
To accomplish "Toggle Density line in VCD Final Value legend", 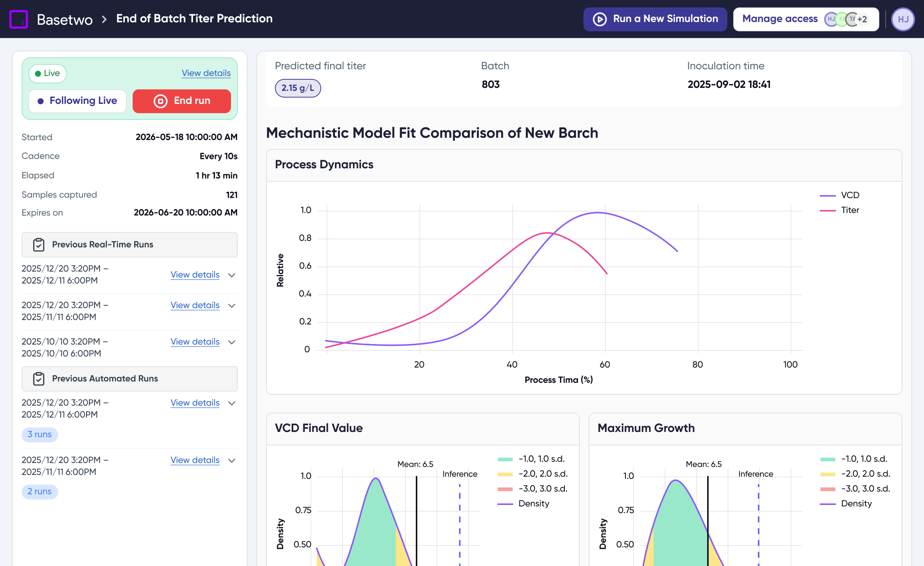I will (x=523, y=504).
